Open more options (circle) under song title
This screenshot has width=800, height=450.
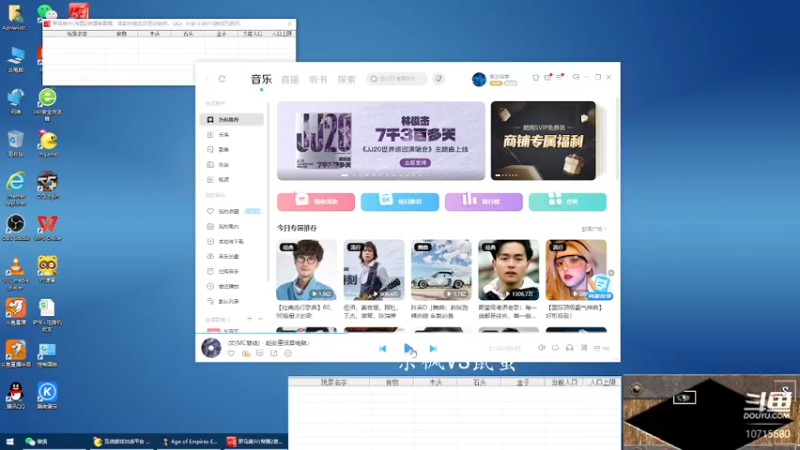click(x=288, y=353)
